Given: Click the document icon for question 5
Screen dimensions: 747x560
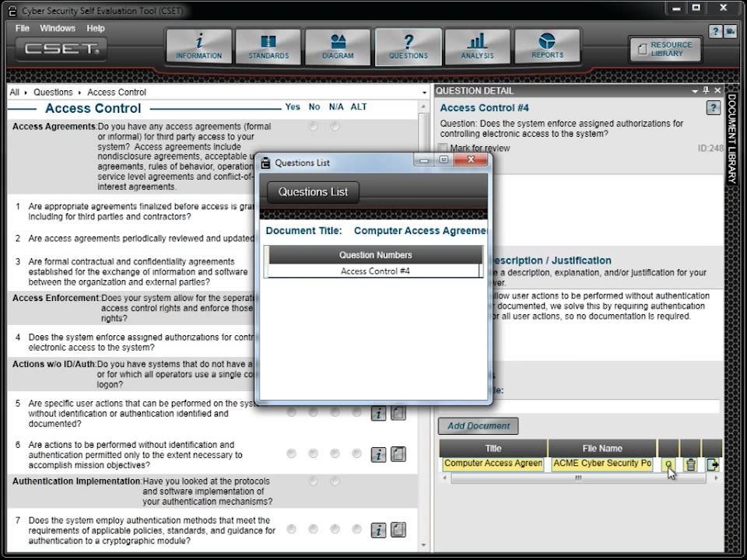Looking at the screenshot, I should pyautogui.click(x=398, y=413).
